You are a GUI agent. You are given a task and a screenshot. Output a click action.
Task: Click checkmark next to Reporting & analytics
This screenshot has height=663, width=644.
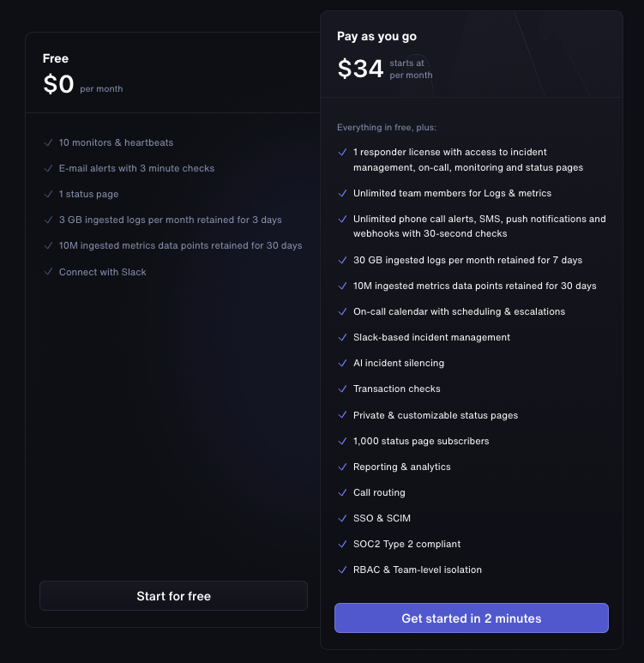343,467
